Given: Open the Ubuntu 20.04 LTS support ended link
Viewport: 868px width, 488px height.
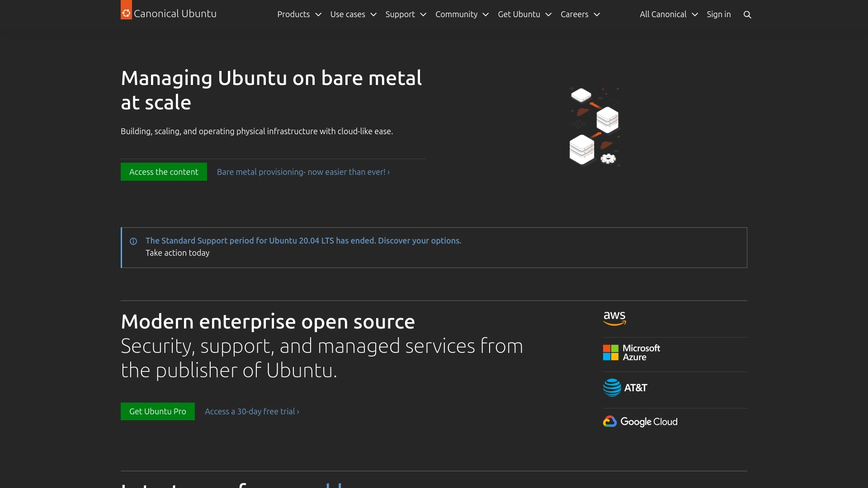Looking at the screenshot, I should [303, 241].
